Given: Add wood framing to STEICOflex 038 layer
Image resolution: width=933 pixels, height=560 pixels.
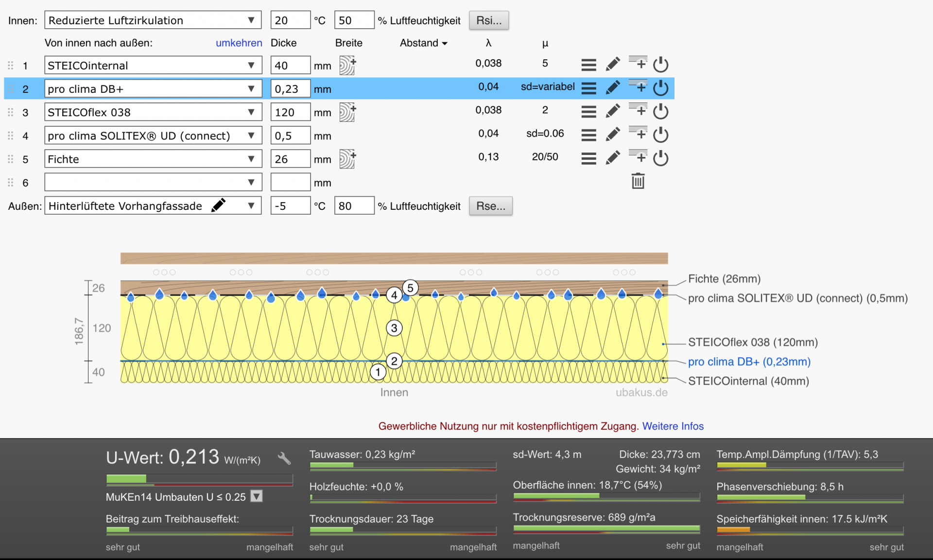Looking at the screenshot, I should 347,112.
